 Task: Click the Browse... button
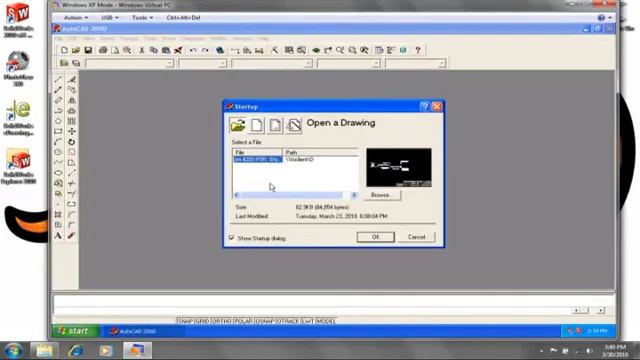382,195
